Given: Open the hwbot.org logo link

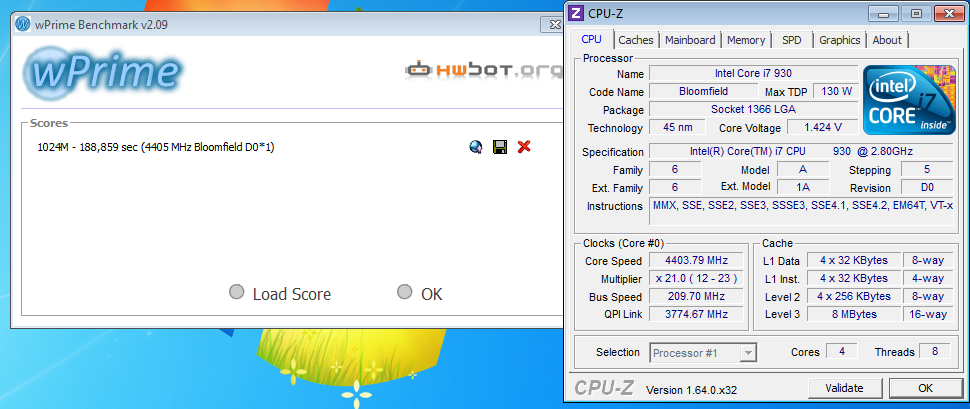Looking at the screenshot, I should [x=484, y=71].
